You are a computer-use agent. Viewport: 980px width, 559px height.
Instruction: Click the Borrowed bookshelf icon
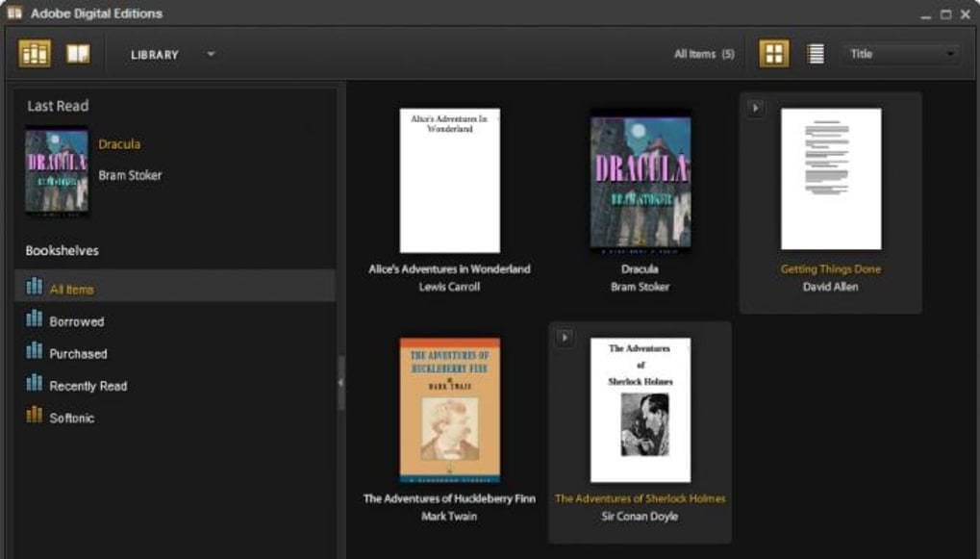[35, 318]
